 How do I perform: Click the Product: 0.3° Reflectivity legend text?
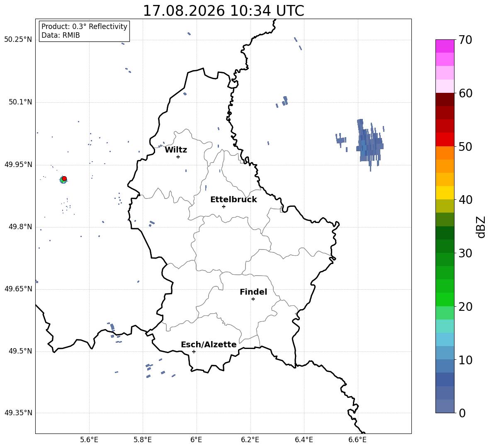pos(84,27)
